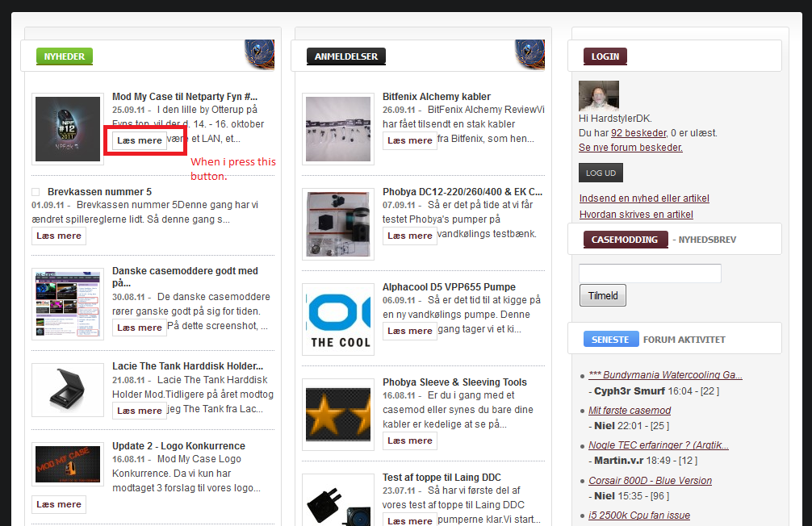Open the NPF #12 2011 news thumbnail
This screenshot has height=526, width=812.
(68, 129)
